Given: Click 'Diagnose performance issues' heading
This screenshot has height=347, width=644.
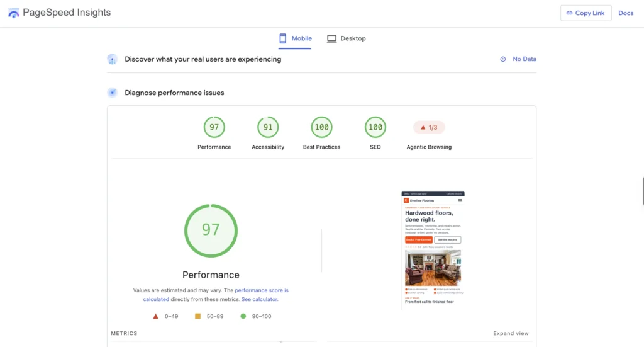Looking at the screenshot, I should [x=174, y=93].
